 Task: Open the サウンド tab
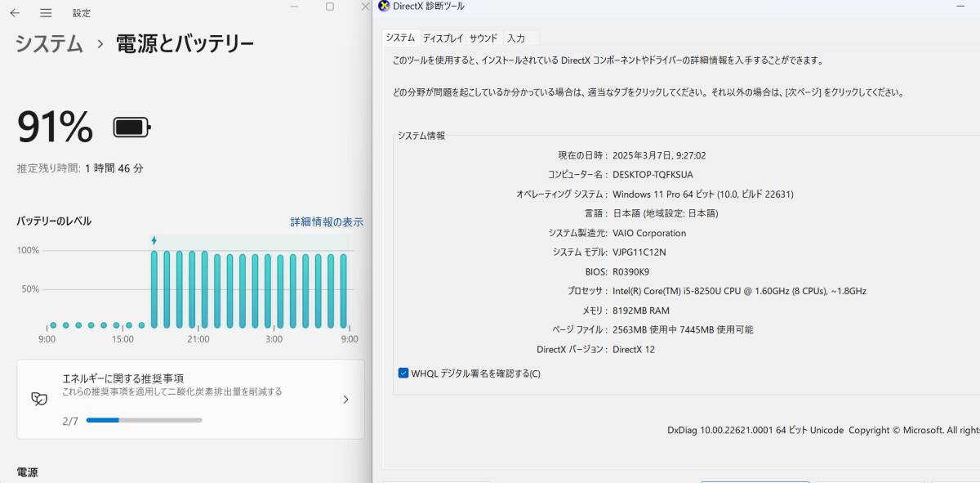click(483, 38)
